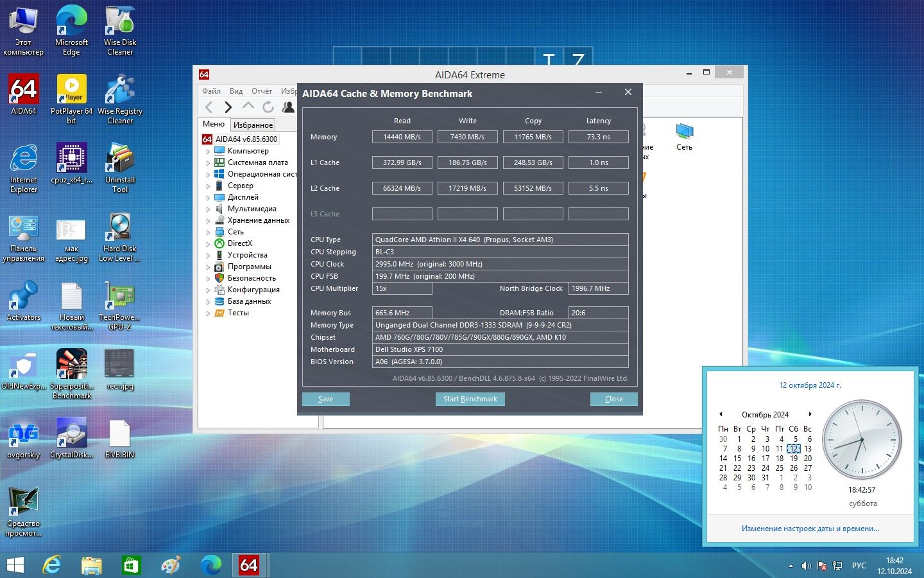Expand the Хранение данных tree node
The width and height of the screenshot is (924, 578).
pyautogui.click(x=208, y=221)
